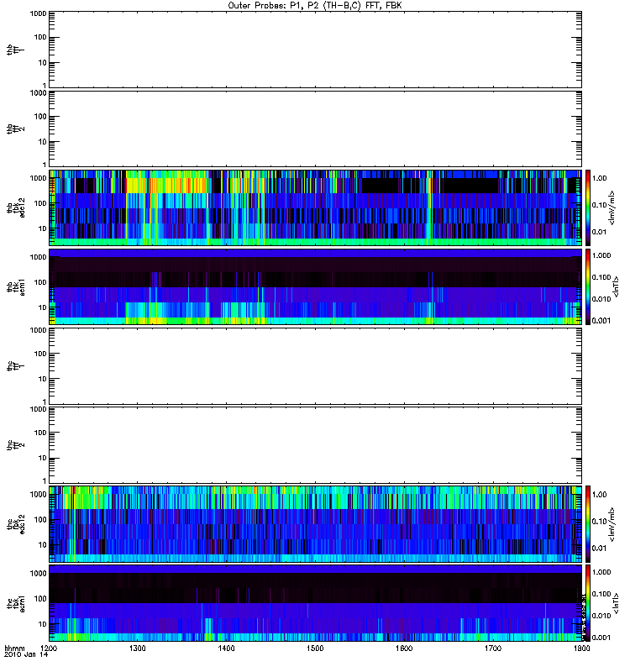Click the thc fbk edc12 spectrogram panel

pyautogui.click(x=315, y=523)
